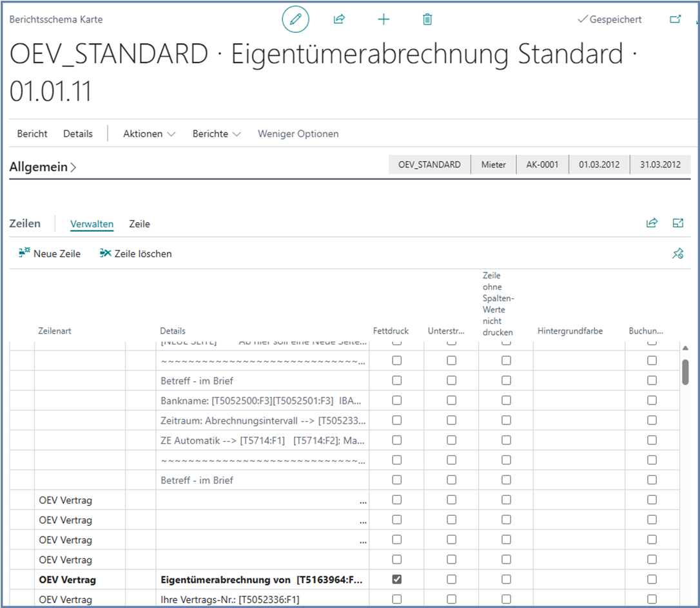Click share icon in Zeilen section

[652, 223]
